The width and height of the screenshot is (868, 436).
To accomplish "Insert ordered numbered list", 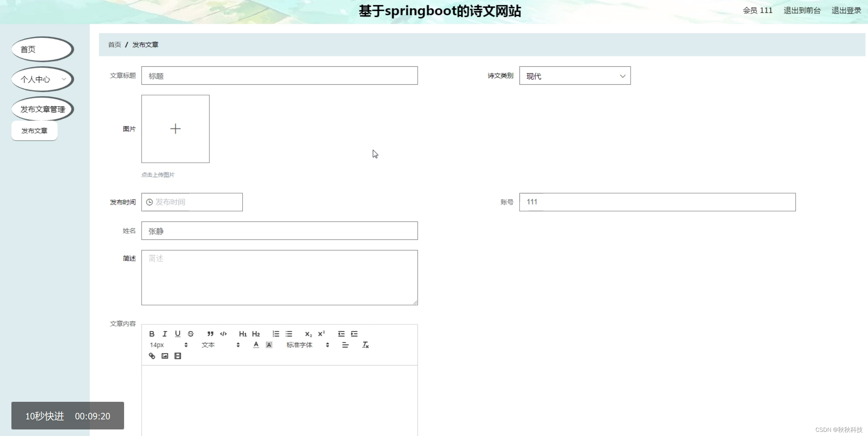I will coord(276,334).
